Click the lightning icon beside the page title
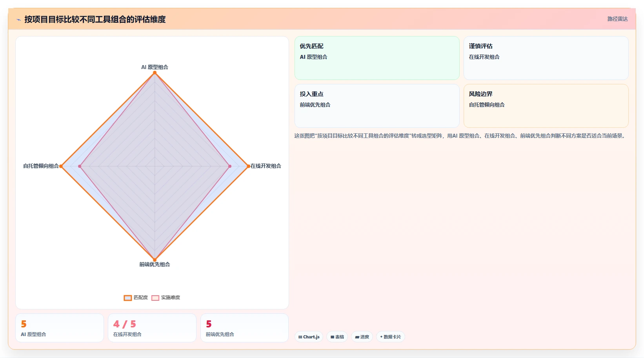 (x=18, y=20)
